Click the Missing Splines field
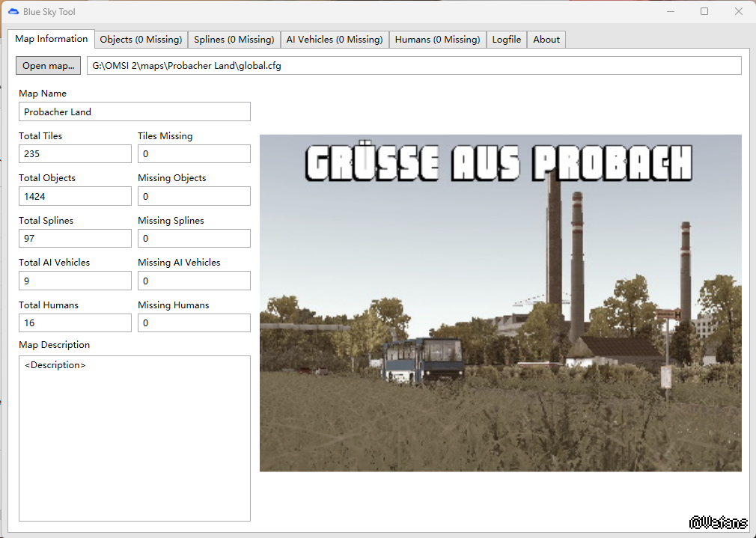 tap(194, 239)
